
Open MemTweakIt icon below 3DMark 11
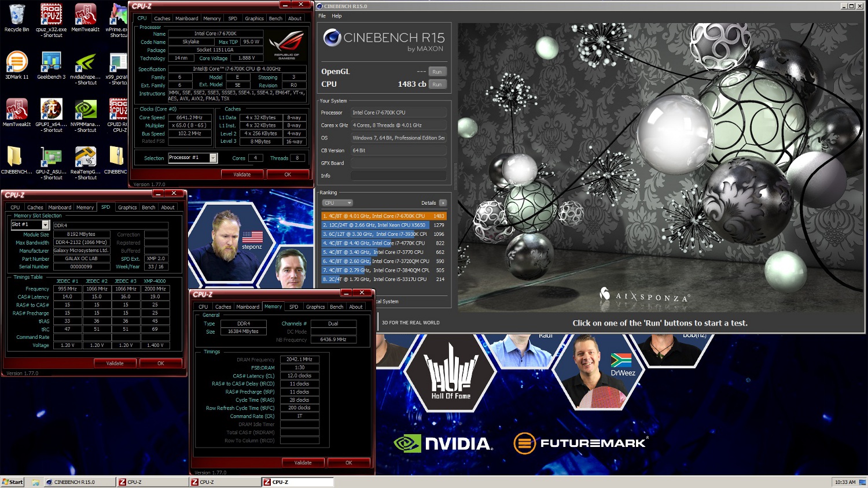[17, 109]
